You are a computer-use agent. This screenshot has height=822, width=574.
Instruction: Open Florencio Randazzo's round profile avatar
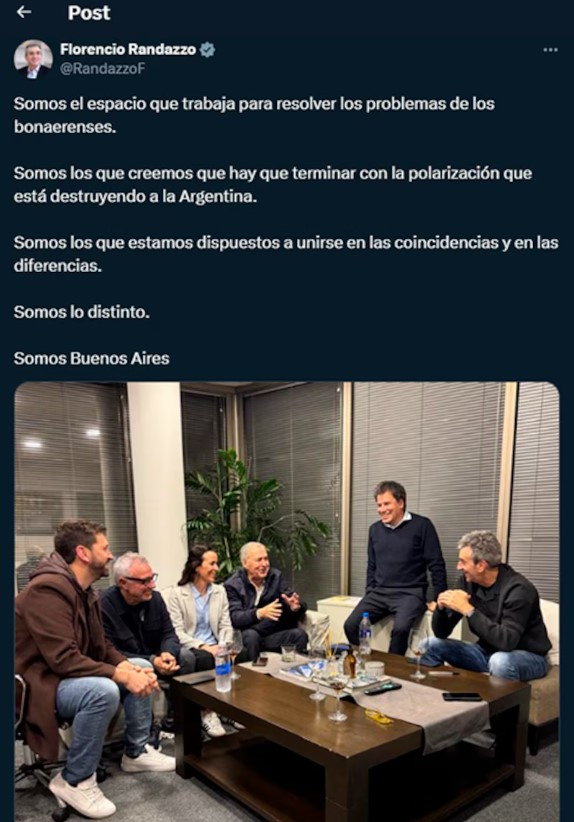(x=33, y=59)
